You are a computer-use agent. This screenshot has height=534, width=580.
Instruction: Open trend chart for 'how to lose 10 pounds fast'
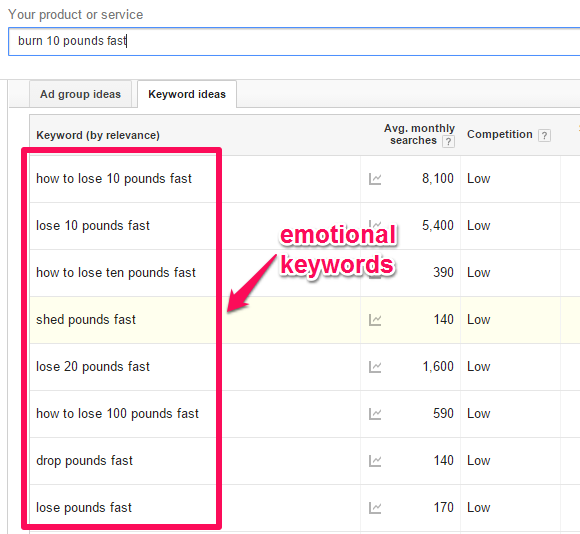[x=375, y=179]
